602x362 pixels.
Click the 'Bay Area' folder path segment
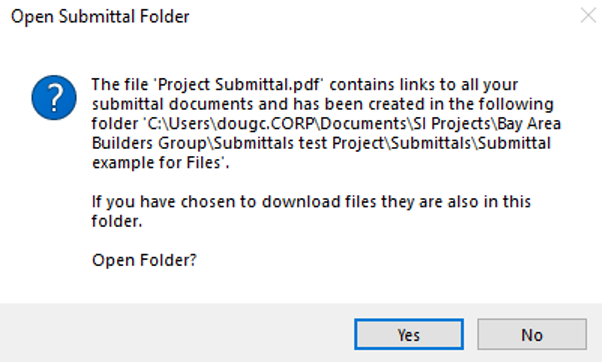529,124
